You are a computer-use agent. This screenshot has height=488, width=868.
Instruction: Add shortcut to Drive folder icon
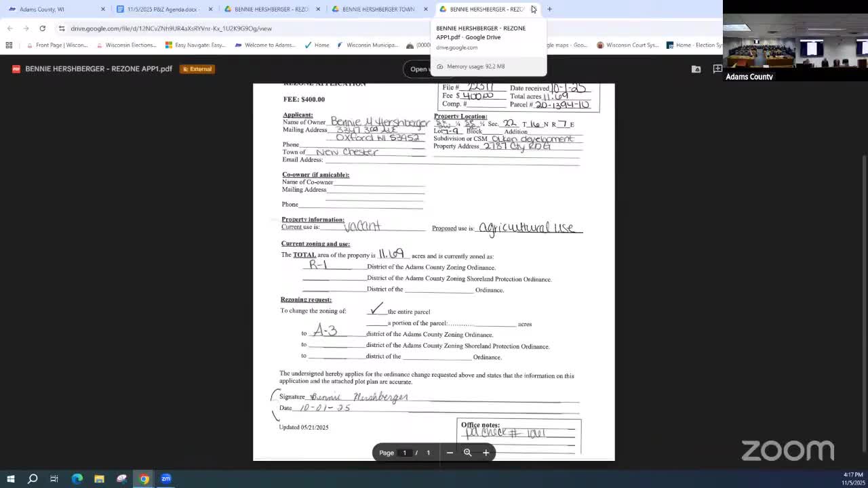tap(696, 69)
